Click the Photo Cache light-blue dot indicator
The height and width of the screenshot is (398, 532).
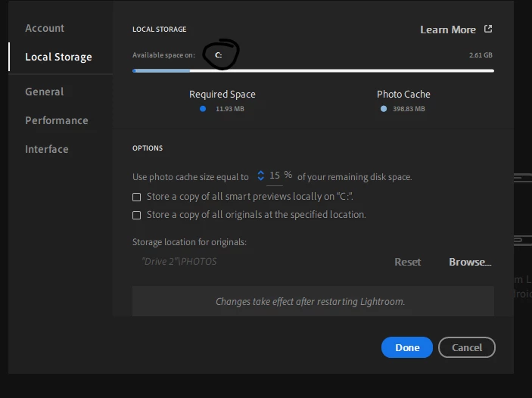(x=384, y=109)
